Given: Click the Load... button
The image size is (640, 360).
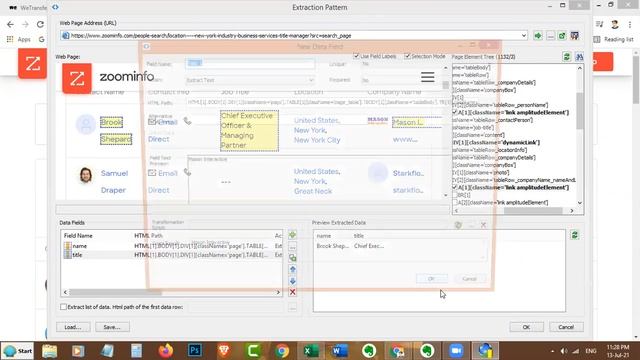Looking at the screenshot, I should coord(73,327).
